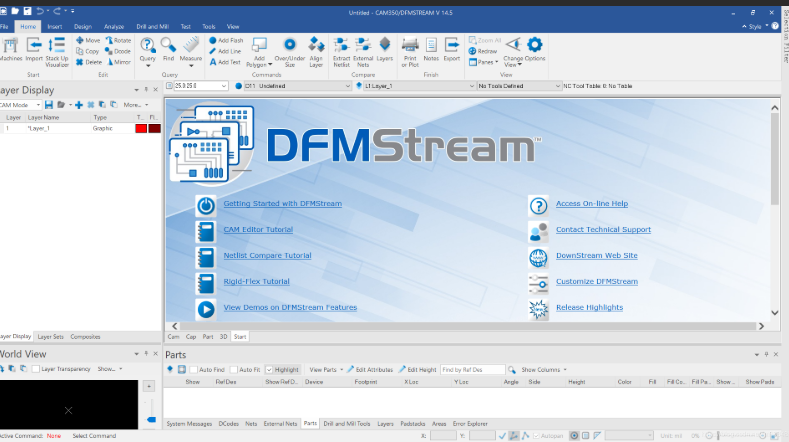Switch to the System Messages tab

[x=189, y=424]
